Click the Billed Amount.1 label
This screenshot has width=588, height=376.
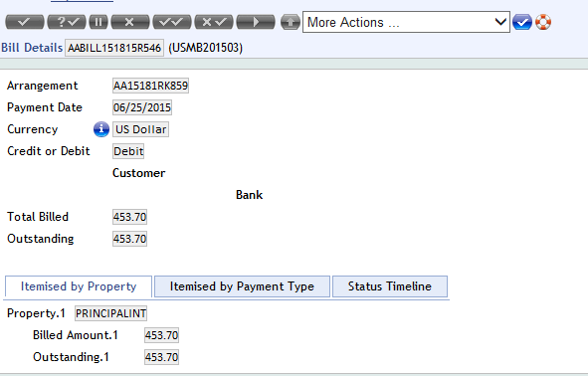(x=76, y=335)
